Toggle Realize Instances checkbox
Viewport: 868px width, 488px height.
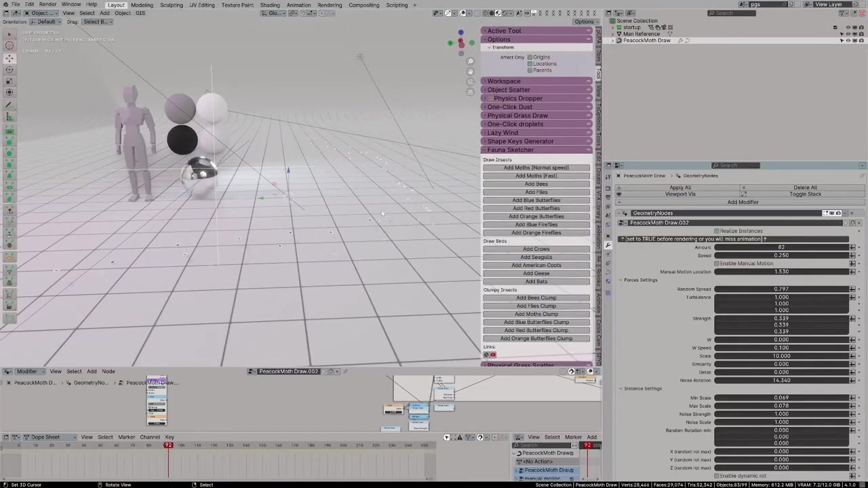[x=717, y=231]
